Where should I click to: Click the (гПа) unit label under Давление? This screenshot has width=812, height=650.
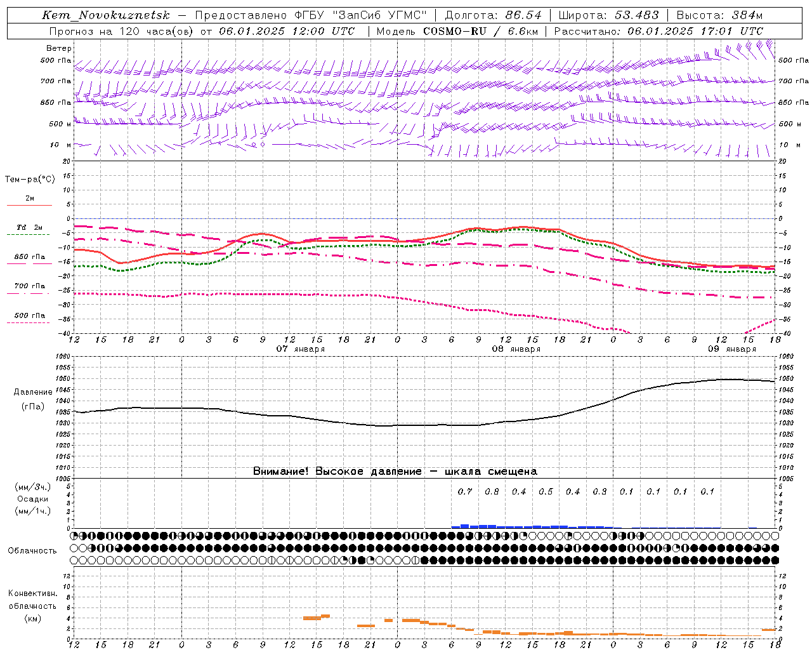(33, 407)
